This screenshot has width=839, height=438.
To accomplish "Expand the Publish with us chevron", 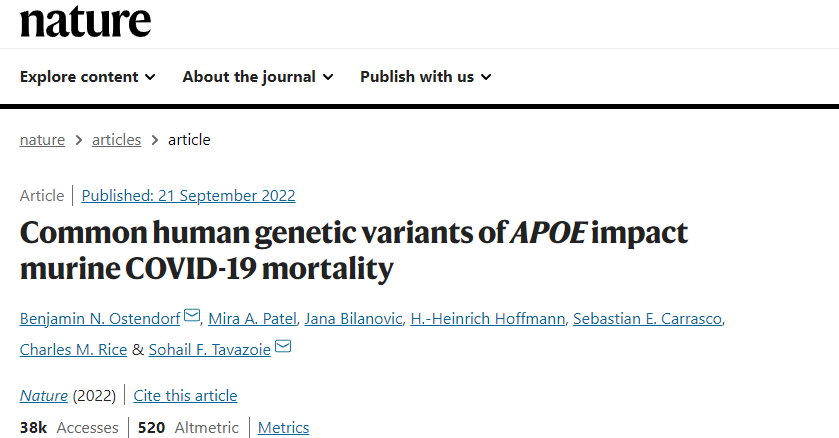I will 486,78.
